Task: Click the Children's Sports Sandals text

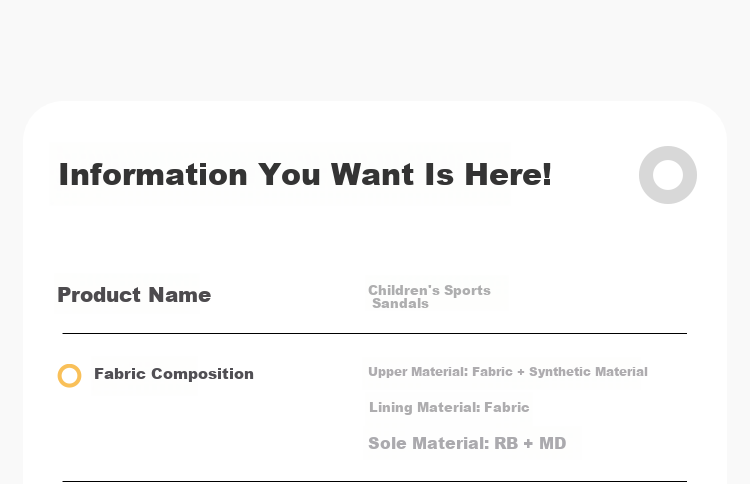Action: [429, 297]
